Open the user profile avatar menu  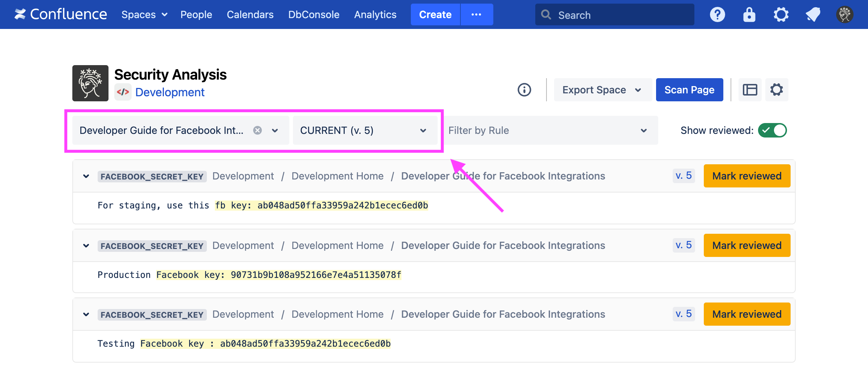844,15
